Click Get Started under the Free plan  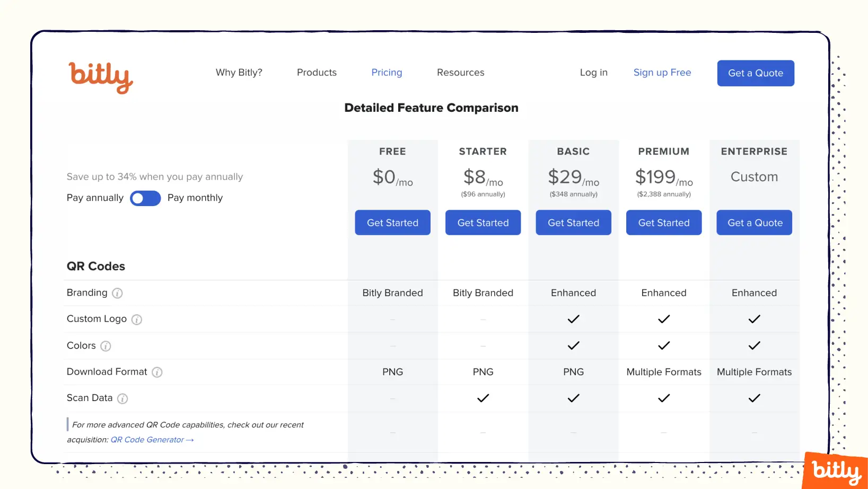click(392, 223)
